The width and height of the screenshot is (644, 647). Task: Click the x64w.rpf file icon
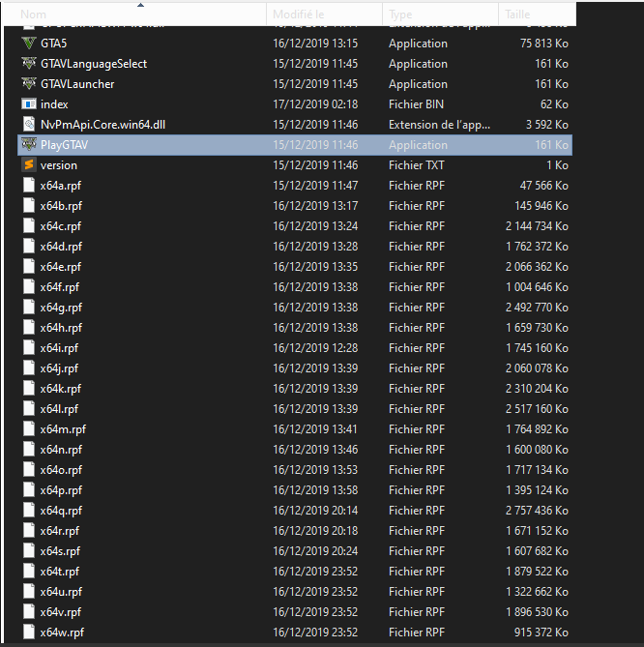click(x=28, y=632)
